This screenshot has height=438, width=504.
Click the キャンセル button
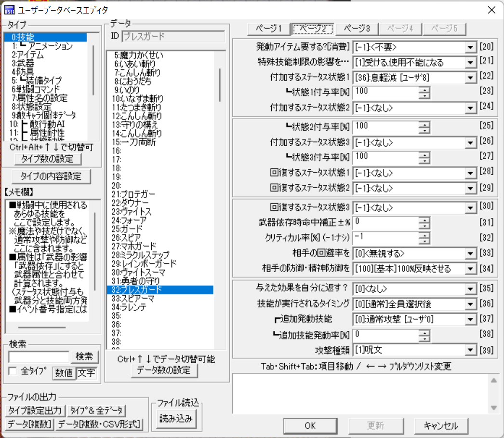coord(441,426)
